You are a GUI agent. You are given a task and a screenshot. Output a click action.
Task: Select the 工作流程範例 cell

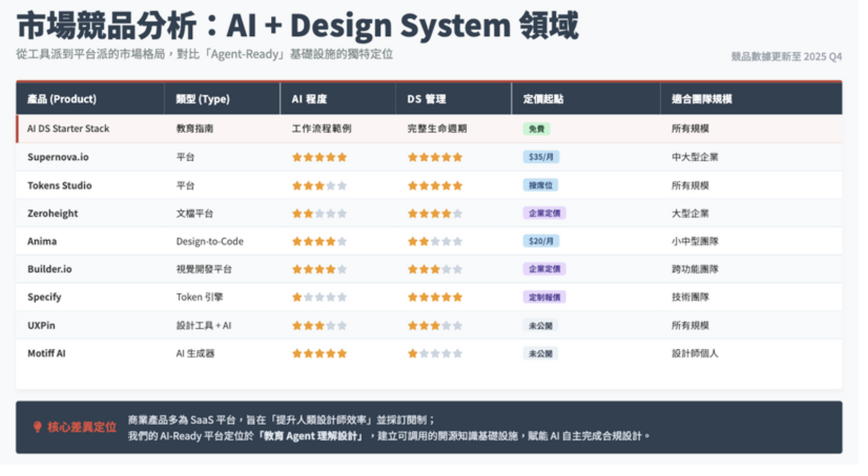(x=321, y=129)
